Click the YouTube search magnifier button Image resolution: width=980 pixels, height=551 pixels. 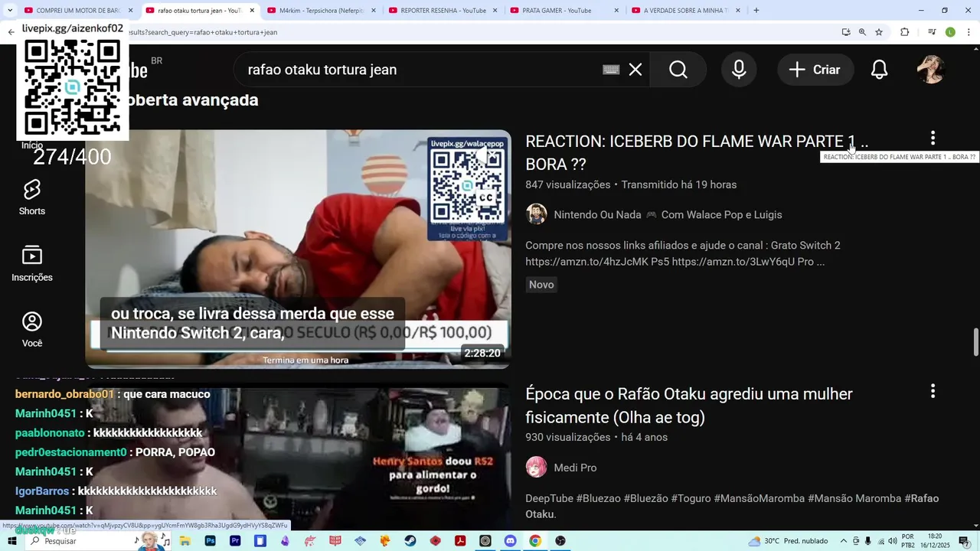coord(678,70)
